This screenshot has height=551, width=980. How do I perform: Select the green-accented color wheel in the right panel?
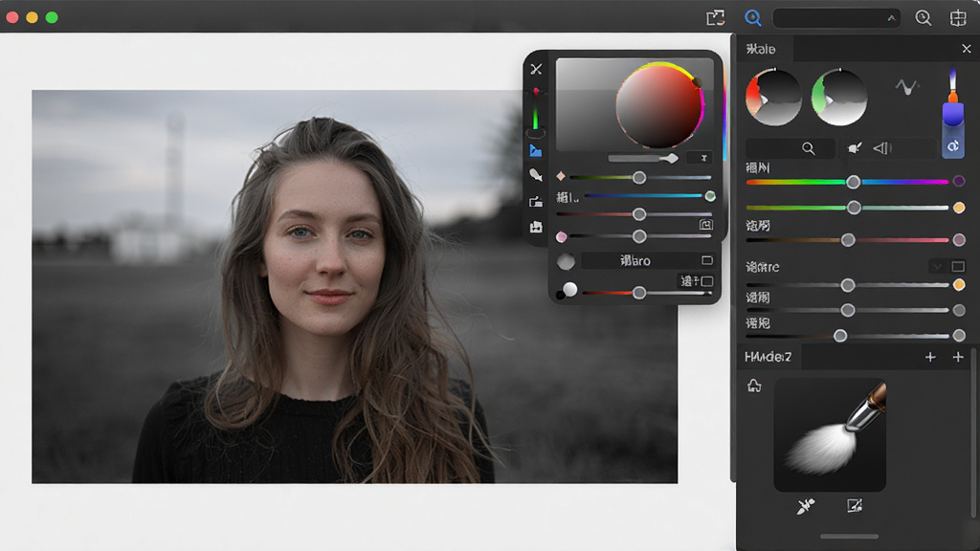tap(838, 98)
